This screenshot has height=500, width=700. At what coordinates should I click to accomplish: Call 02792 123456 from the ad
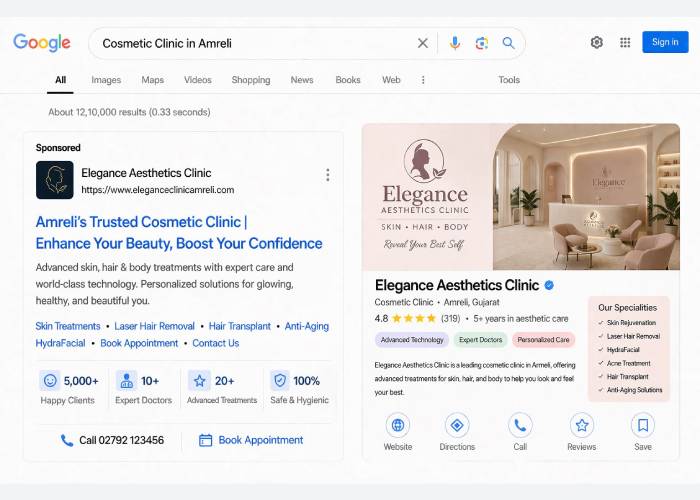pyautogui.click(x=112, y=440)
